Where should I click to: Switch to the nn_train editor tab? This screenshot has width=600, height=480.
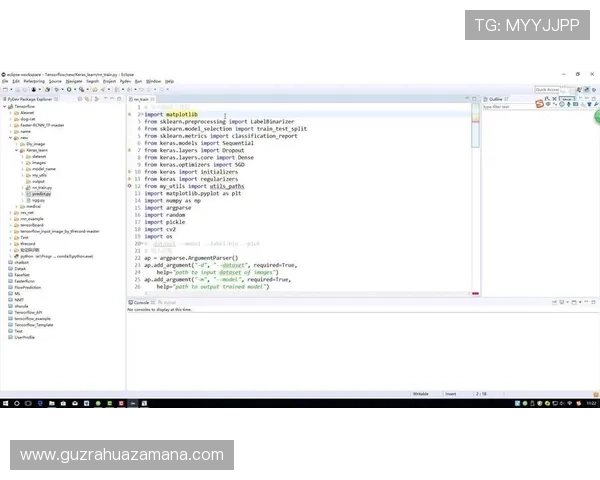(140, 99)
